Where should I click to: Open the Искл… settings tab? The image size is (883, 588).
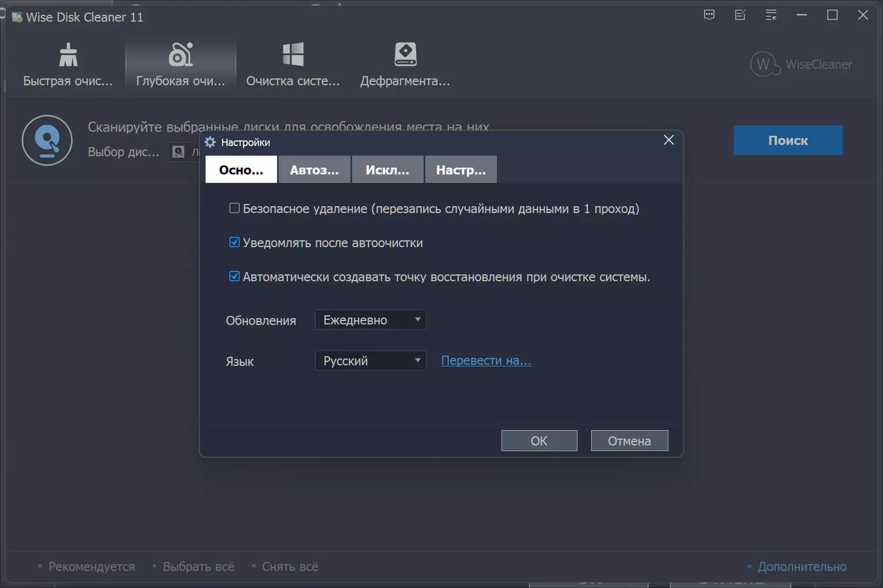[x=387, y=169]
